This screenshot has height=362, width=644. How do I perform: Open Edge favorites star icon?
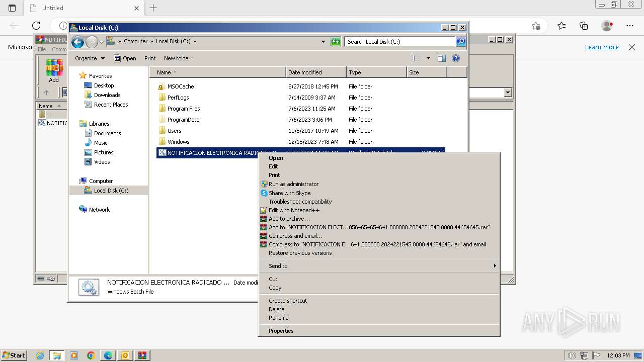tap(561, 26)
